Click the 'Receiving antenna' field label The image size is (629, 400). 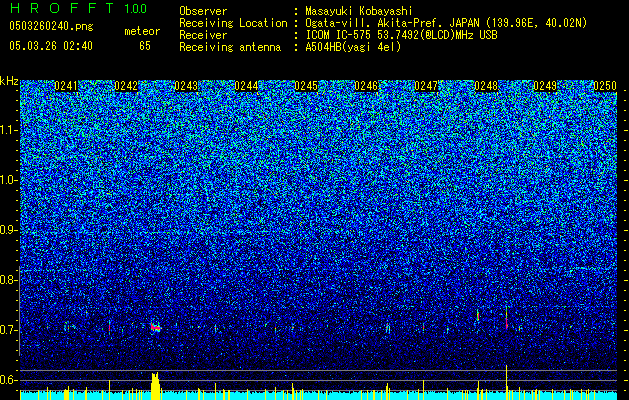tap(230, 47)
